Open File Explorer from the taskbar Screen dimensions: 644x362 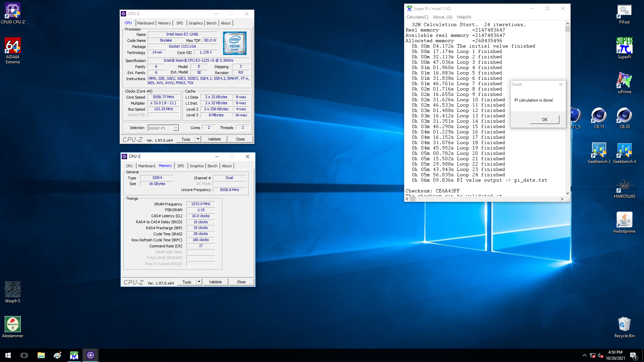click(41, 355)
